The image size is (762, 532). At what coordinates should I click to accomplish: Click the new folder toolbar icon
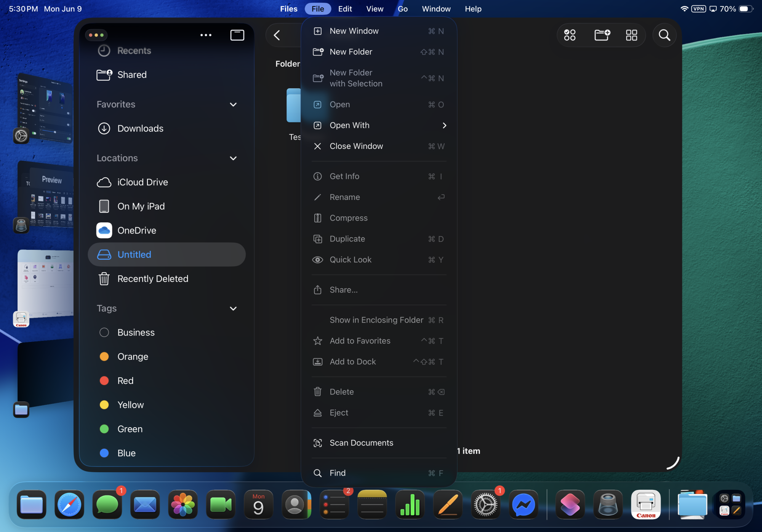tap(602, 35)
